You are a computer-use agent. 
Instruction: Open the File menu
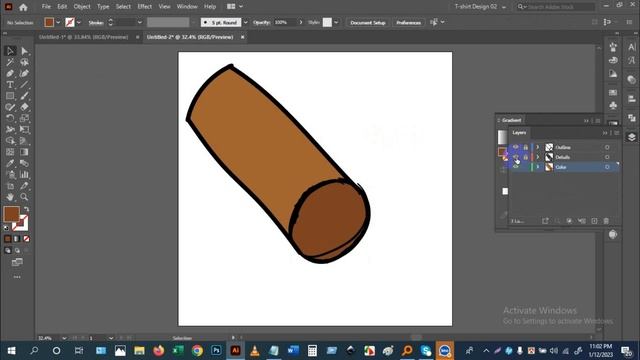click(x=46, y=7)
